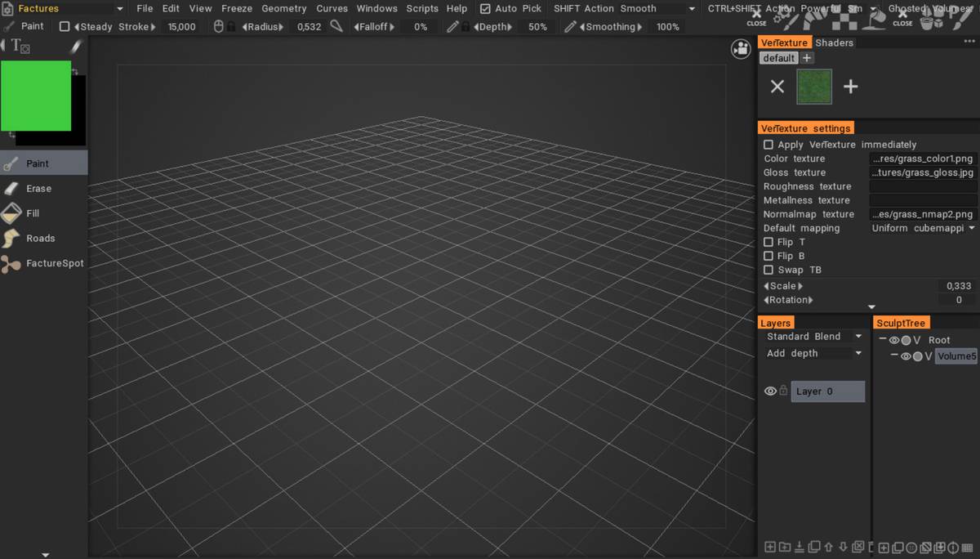
Task: Select the Fill bucket tool
Action: point(43,213)
